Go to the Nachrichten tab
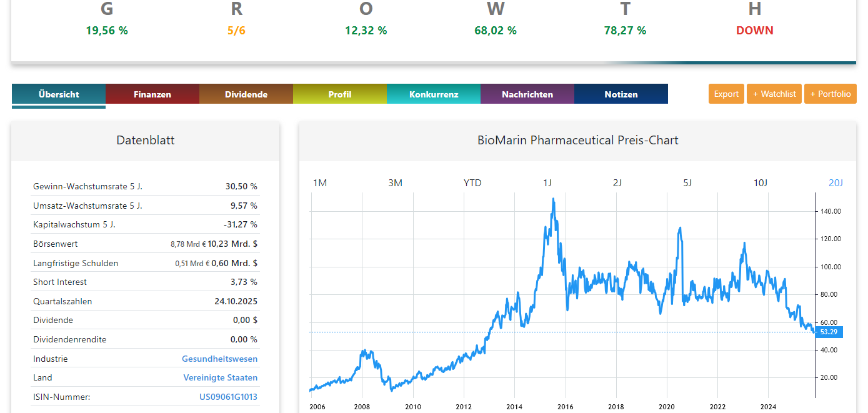The width and height of the screenshot is (868, 413). pyautogui.click(x=527, y=94)
